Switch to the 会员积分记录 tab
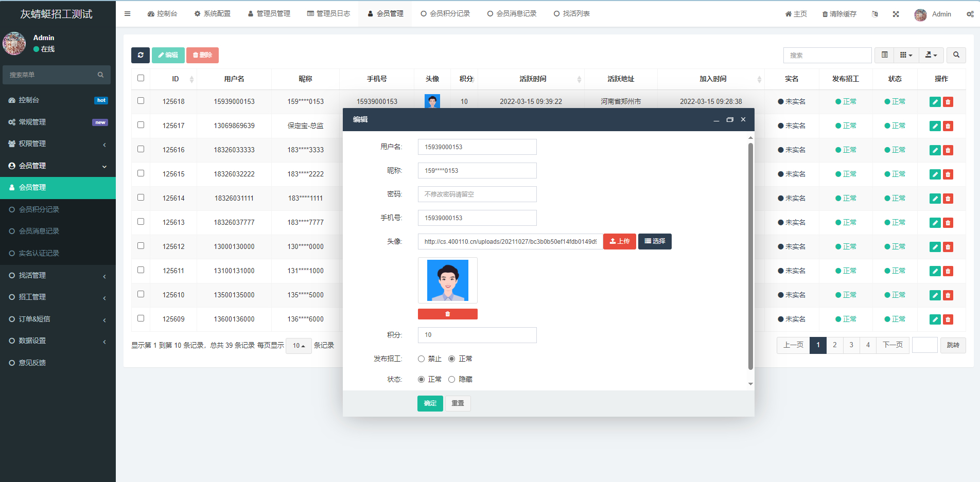Viewport: 980px width, 482px height. (446, 13)
